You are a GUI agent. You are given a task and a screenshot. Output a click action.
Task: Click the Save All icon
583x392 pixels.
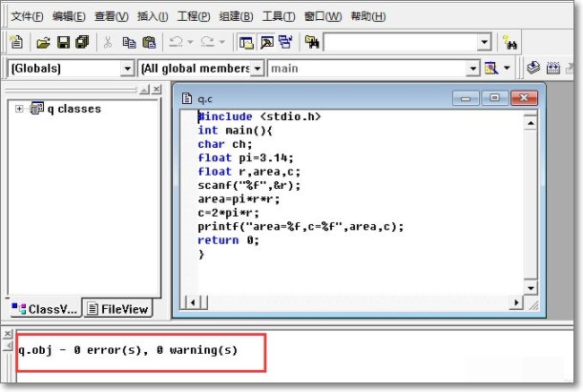tap(82, 42)
